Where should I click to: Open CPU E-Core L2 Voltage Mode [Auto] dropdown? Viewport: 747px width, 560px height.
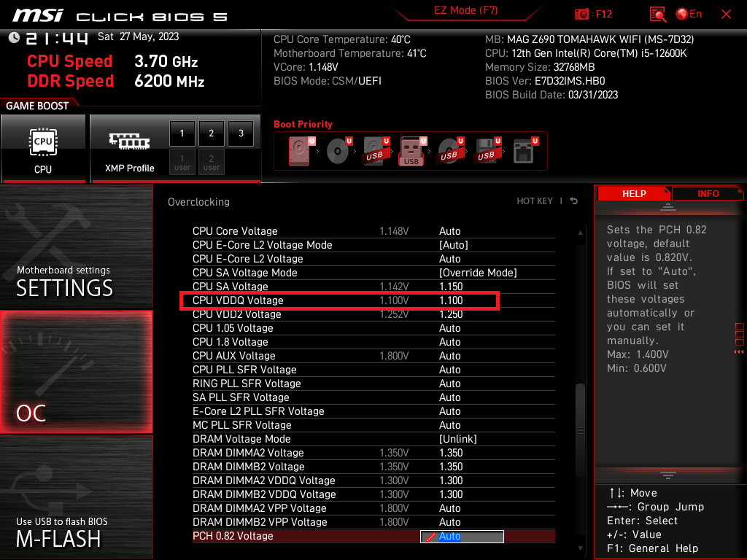[x=454, y=245]
